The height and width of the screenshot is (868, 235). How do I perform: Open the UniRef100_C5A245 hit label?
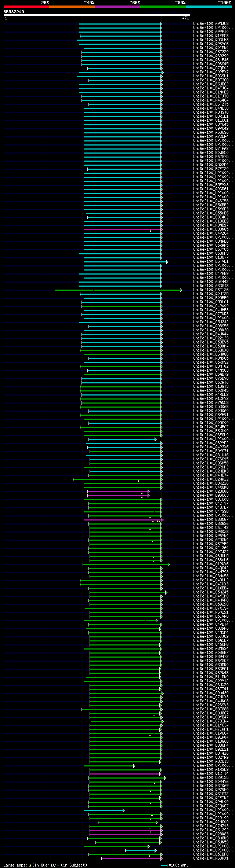[x=211, y=592]
